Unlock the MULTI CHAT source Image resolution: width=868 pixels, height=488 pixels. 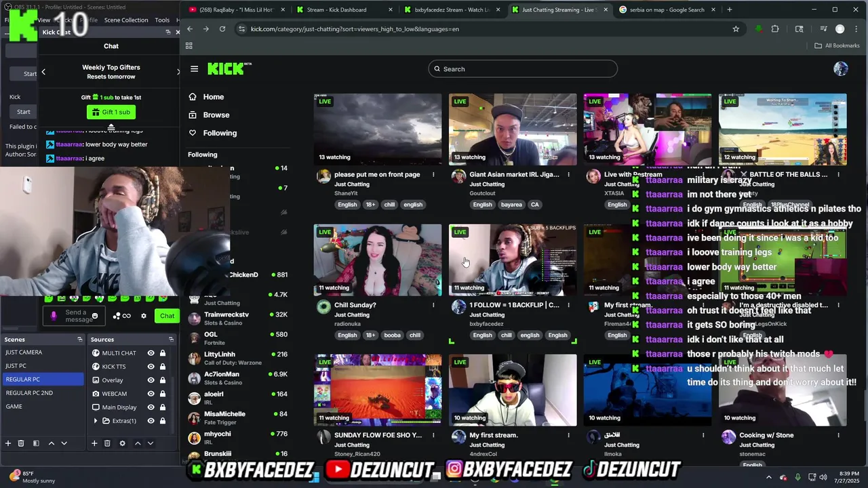163,353
